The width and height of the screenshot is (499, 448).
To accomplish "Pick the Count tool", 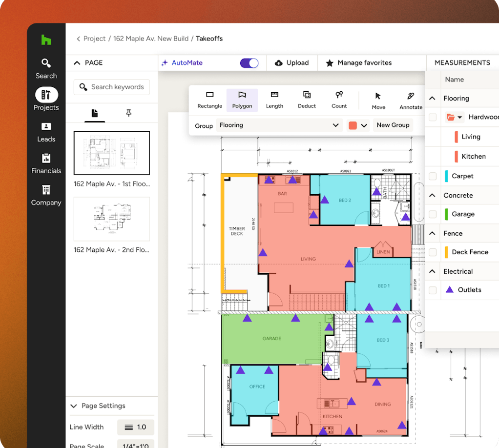I will [x=339, y=100].
